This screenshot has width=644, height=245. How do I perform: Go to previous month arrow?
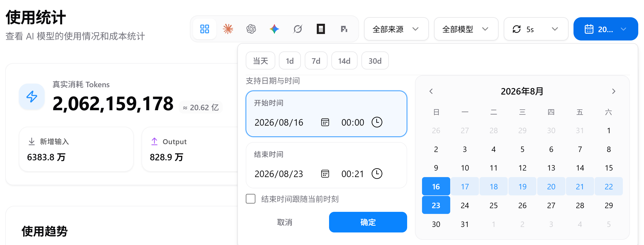tap(431, 91)
